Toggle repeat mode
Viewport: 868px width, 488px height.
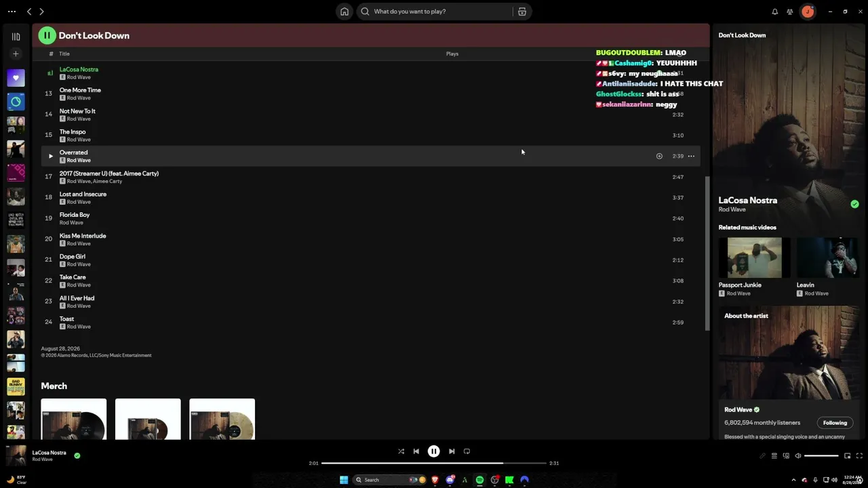(x=467, y=451)
